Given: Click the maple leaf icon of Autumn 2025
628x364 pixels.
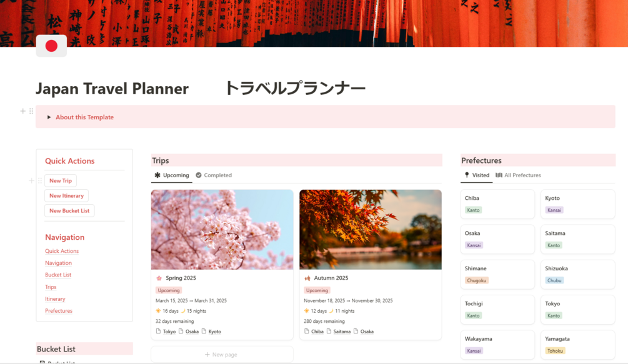Looking at the screenshot, I should coord(307,278).
